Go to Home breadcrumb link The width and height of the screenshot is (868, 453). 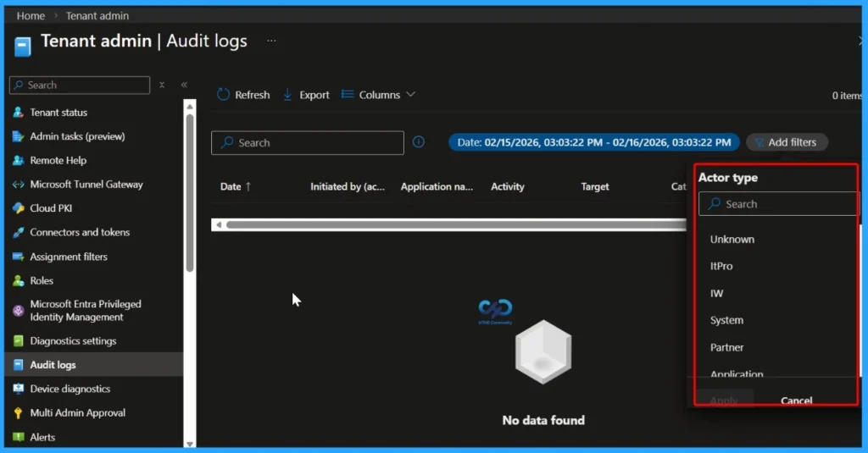point(31,15)
